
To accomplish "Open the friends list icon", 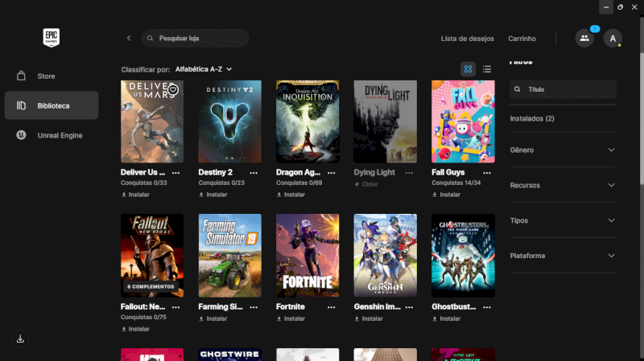I will point(584,38).
